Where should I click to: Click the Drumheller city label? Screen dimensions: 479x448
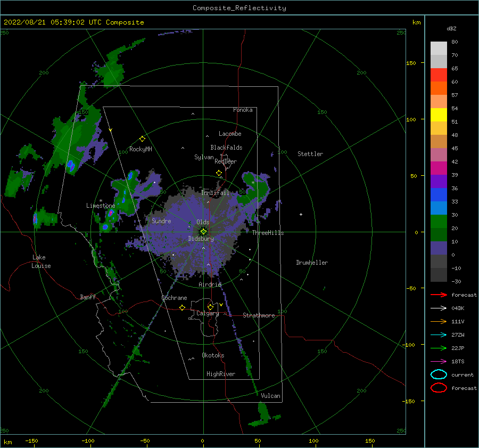coord(312,263)
